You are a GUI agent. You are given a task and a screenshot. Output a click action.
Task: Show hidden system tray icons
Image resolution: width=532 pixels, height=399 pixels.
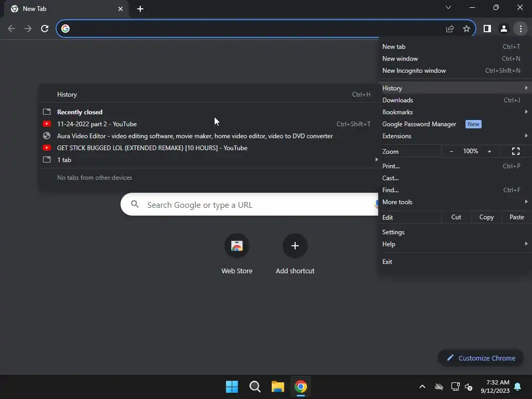point(422,387)
